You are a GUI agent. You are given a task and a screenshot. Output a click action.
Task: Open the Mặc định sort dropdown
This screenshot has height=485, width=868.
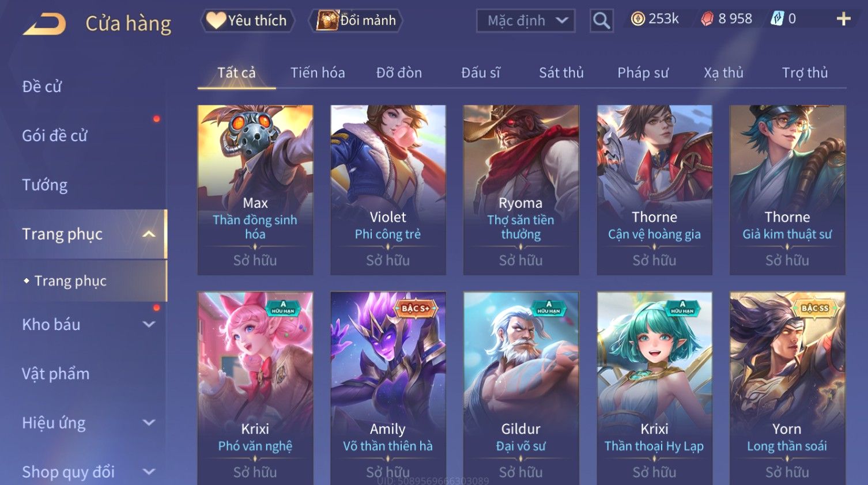526,21
